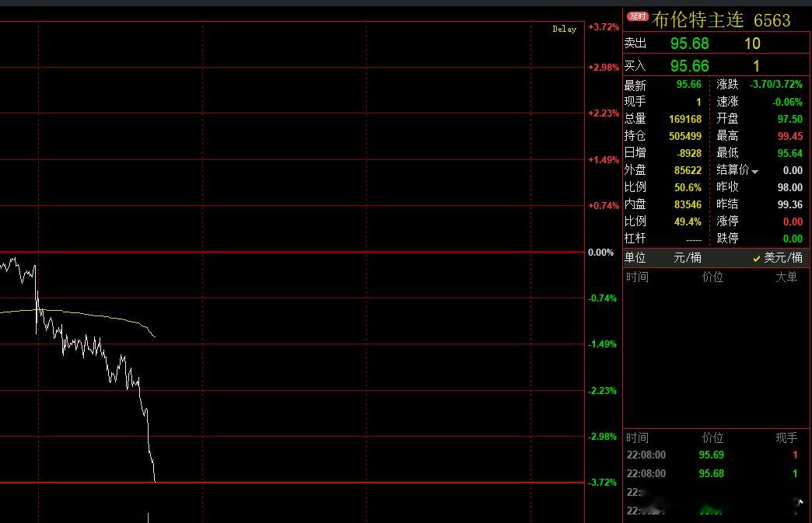Viewport: 812px width, 523px height.
Task: Click tick row with price 95.68
Action: (716, 473)
